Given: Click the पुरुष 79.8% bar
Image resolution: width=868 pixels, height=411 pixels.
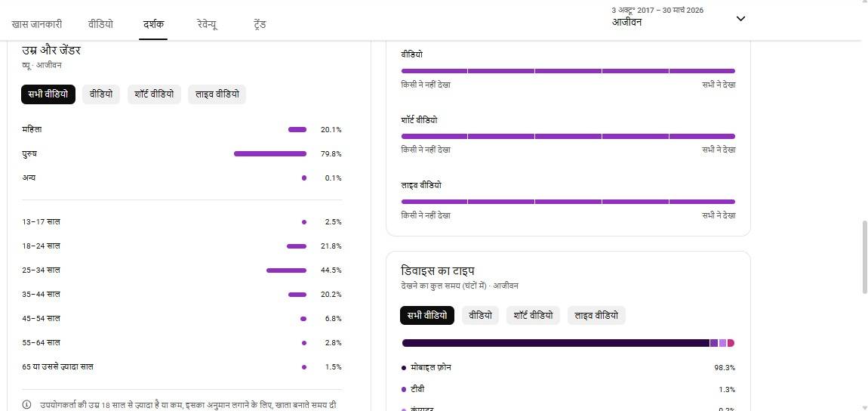Looking at the screenshot, I should click(x=270, y=154).
